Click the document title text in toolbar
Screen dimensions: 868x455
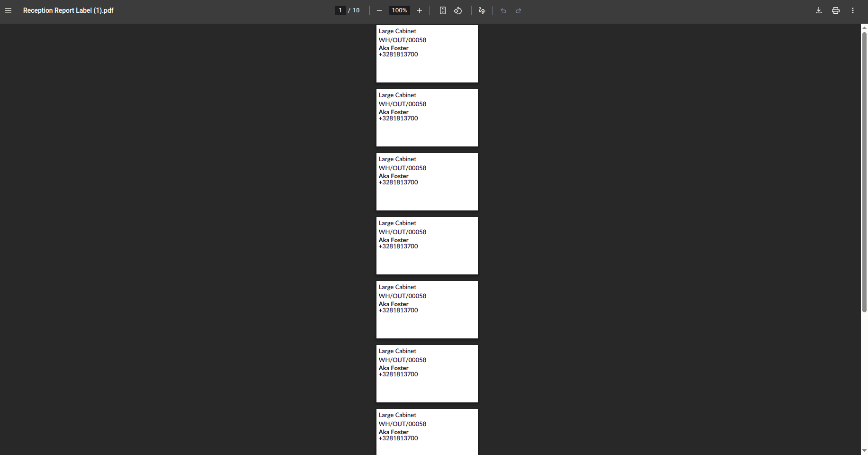click(x=68, y=10)
